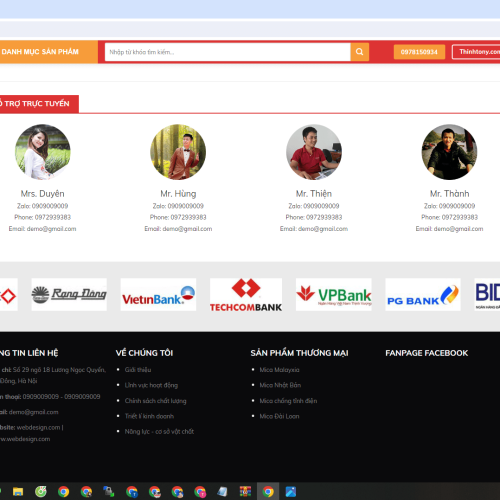This screenshot has height=500, width=500.
Task: Open Chrome with the blue T profile badge
Action: pos(132,492)
